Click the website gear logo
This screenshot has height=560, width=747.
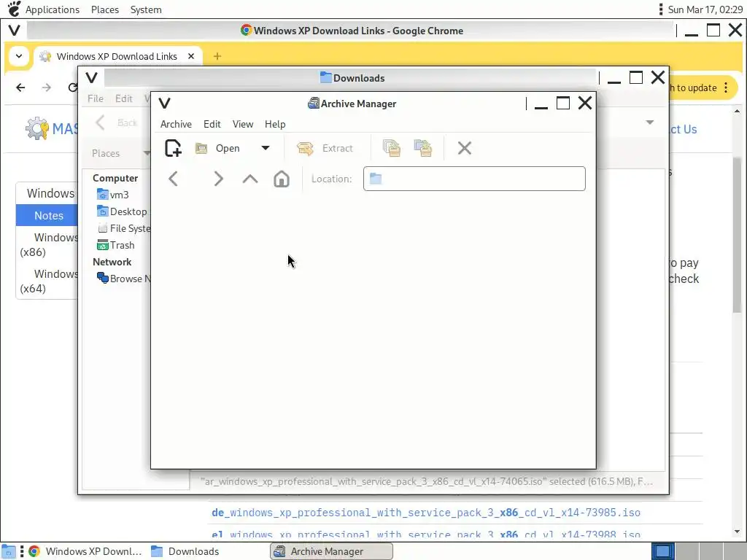point(37,128)
